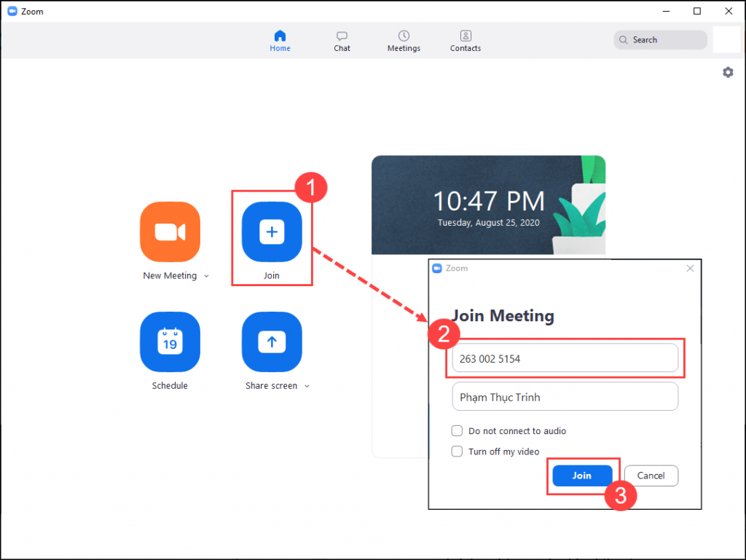
Task: Click the blue Join plus icon
Action: coord(272,232)
